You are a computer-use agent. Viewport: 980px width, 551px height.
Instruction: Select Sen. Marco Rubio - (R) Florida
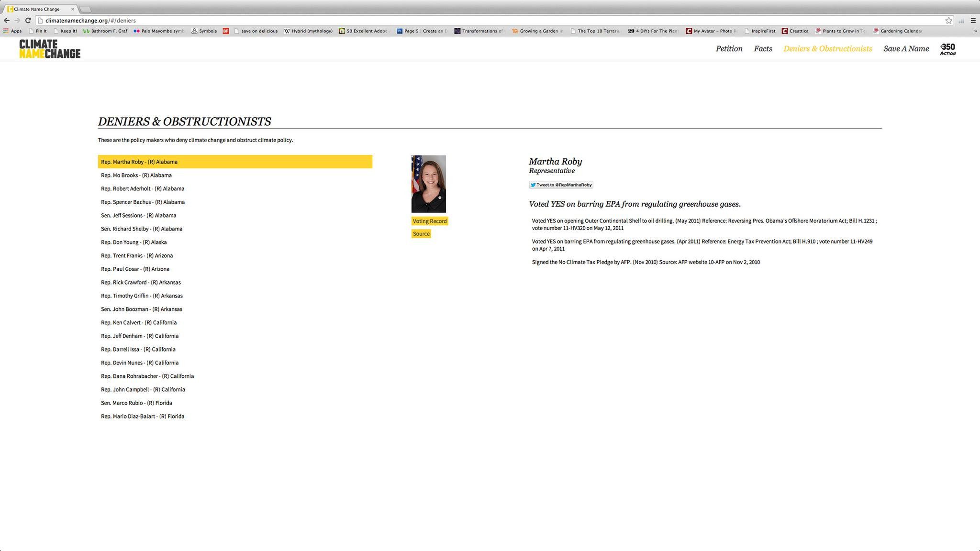click(x=235, y=403)
